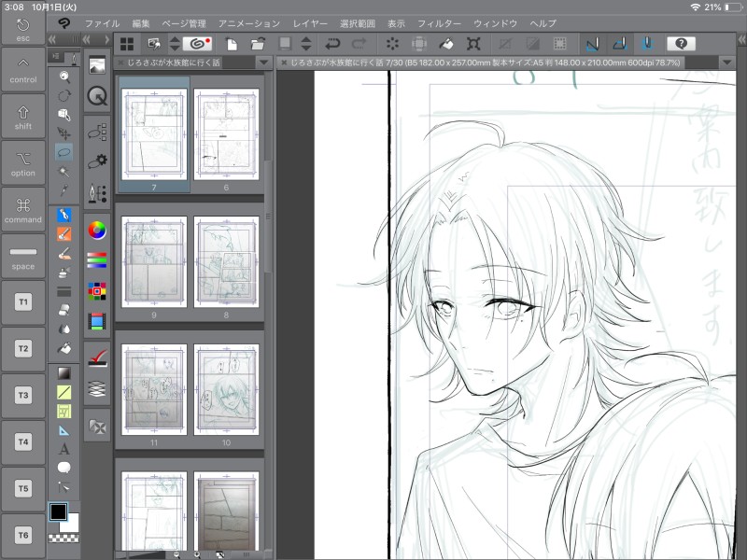Select the Lasso selection tool

(63, 151)
